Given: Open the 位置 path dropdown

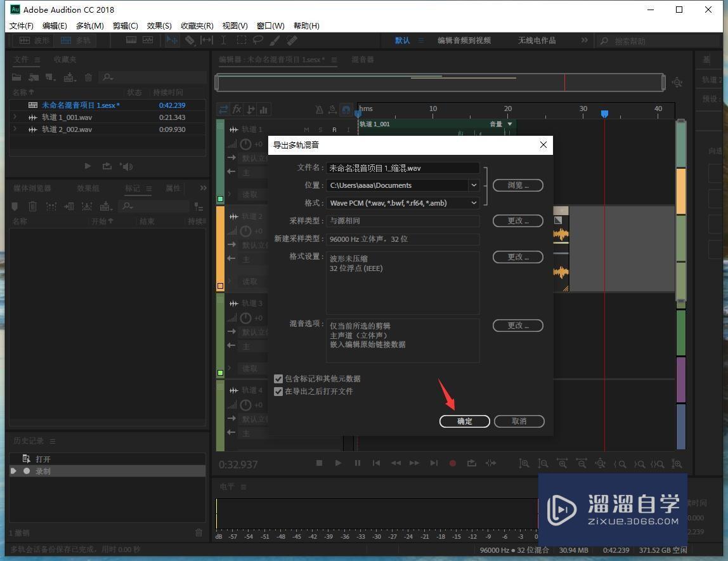Looking at the screenshot, I should click(474, 185).
